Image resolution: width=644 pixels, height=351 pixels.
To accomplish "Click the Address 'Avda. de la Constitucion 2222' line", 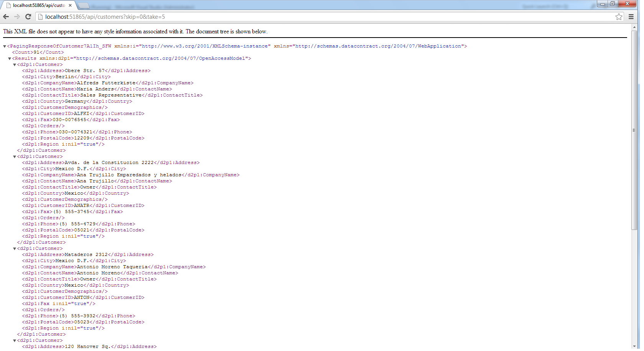I will (x=111, y=163).
